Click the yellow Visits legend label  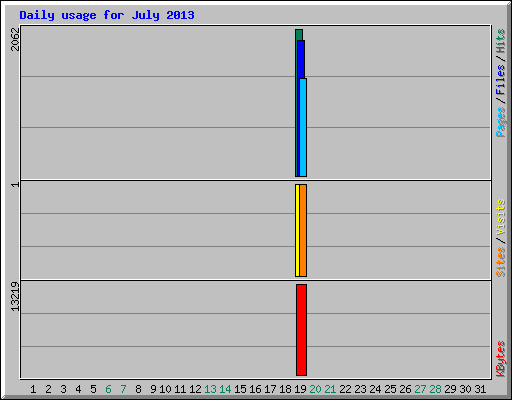click(x=500, y=218)
